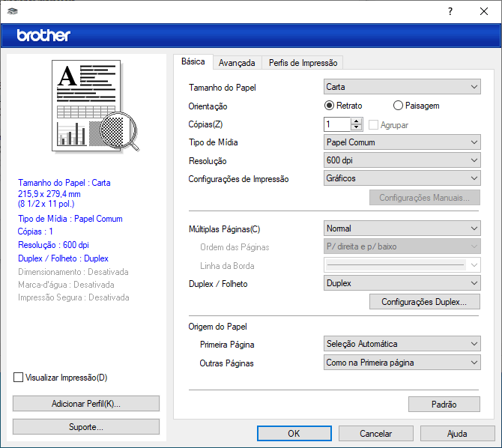Click summary text 'Tipo de Mídia : Papel Comum'
This screenshot has height=448, width=502.
[70, 219]
